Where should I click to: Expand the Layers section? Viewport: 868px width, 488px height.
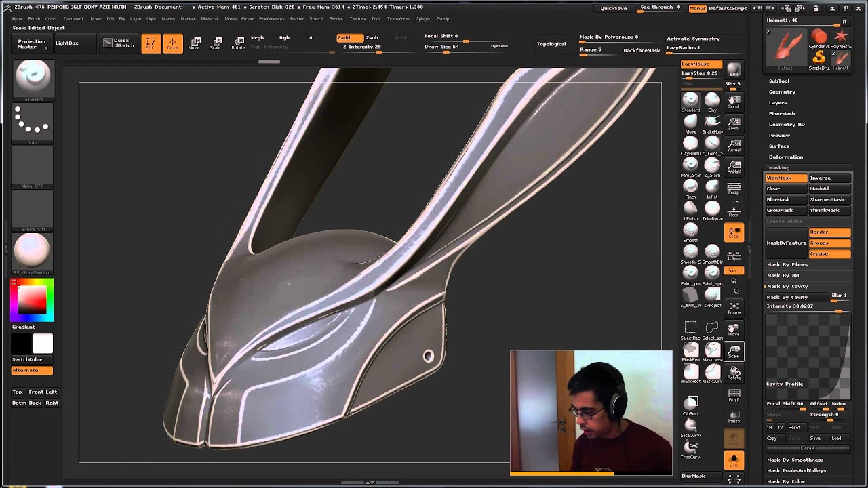coord(778,102)
